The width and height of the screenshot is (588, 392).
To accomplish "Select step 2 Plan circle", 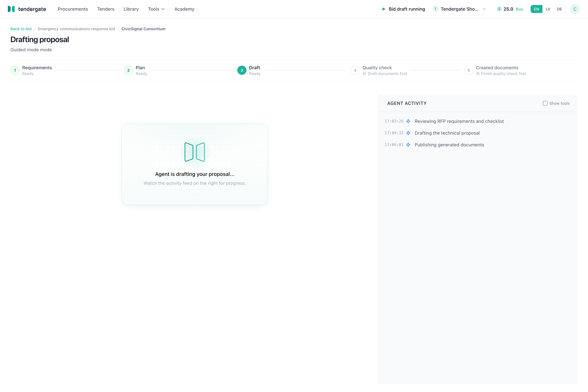I will coord(128,70).
